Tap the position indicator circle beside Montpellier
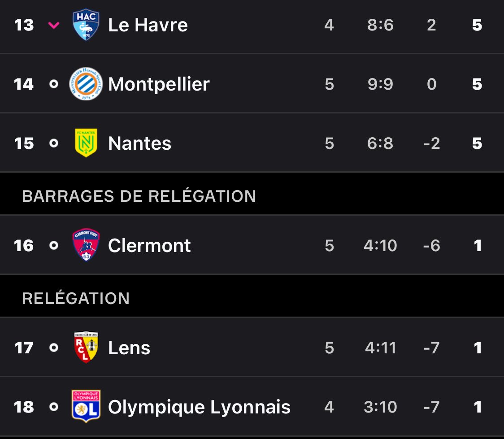Screen dimensions: 504x439 [x=54, y=84]
